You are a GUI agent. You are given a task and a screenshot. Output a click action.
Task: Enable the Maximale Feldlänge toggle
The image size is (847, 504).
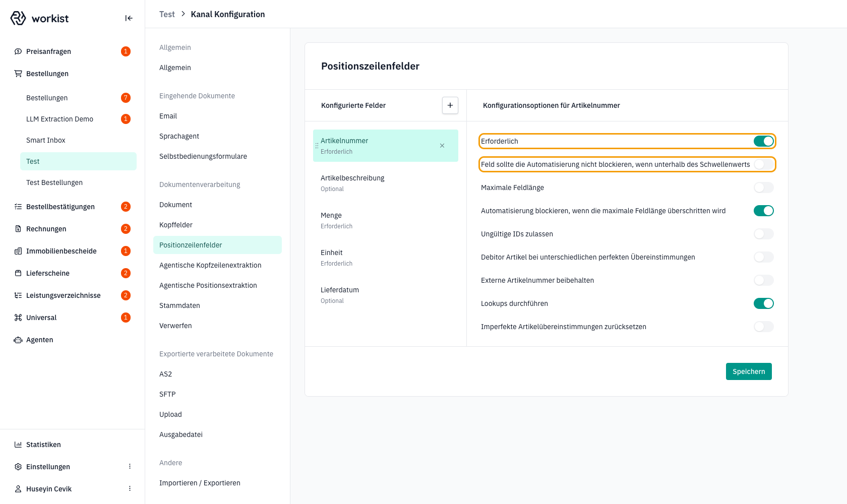[764, 187]
